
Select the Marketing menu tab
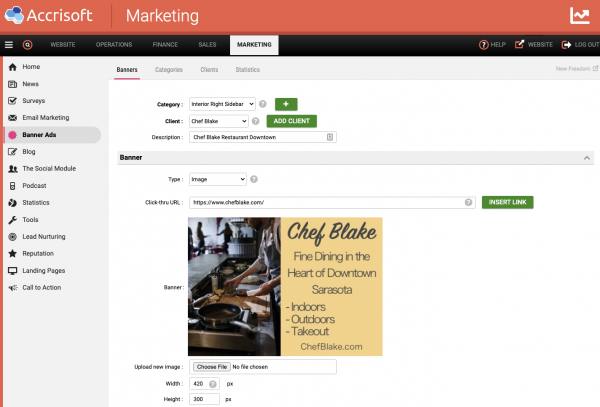(254, 45)
